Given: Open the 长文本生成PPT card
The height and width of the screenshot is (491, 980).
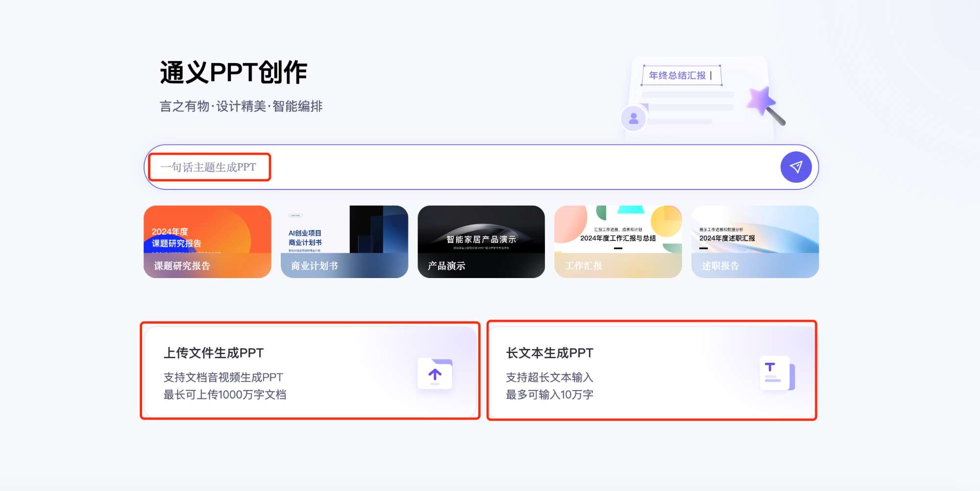Looking at the screenshot, I should (652, 372).
